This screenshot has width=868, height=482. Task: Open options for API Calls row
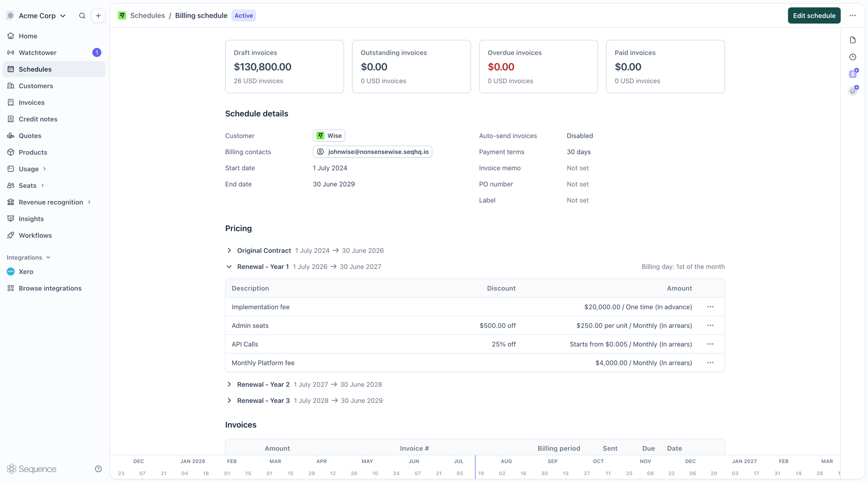[710, 344]
